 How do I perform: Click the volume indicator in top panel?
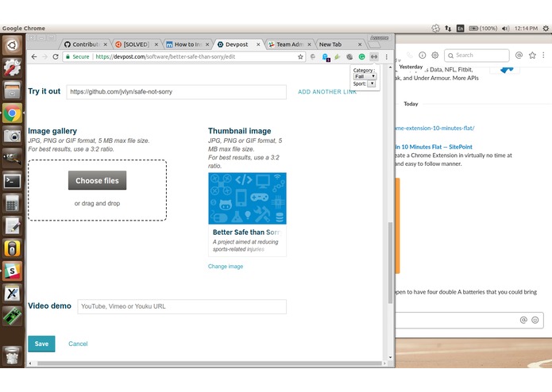pyautogui.click(x=505, y=28)
